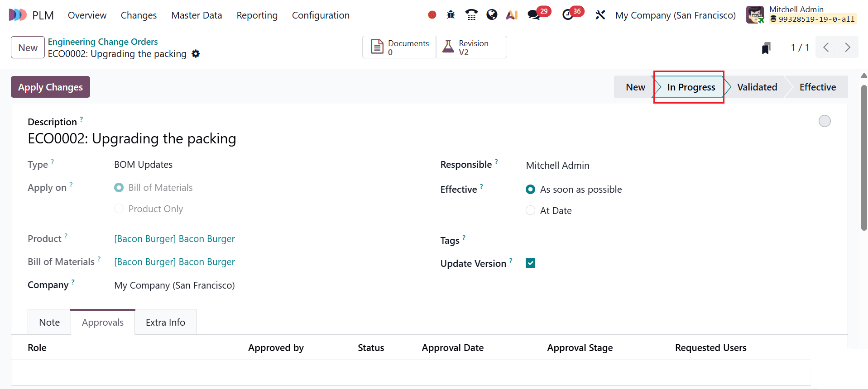
Task: Open Product link Bacon Burger
Action: [x=174, y=239]
